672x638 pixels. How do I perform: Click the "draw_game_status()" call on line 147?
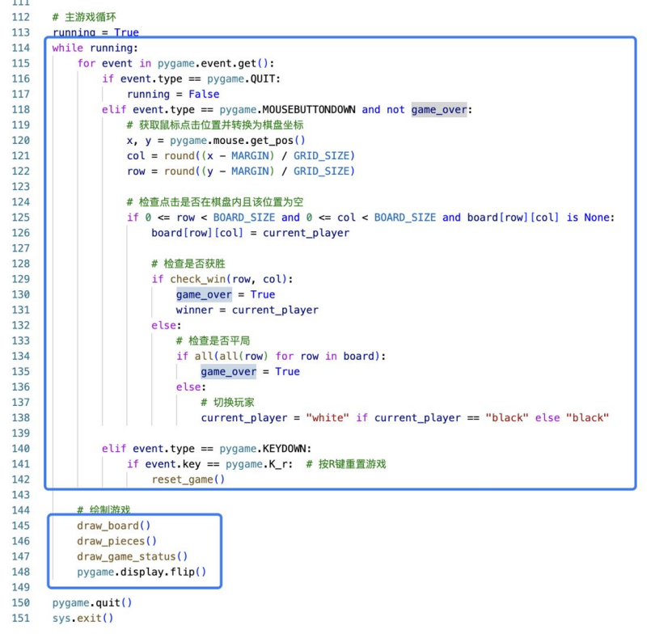coord(133,557)
